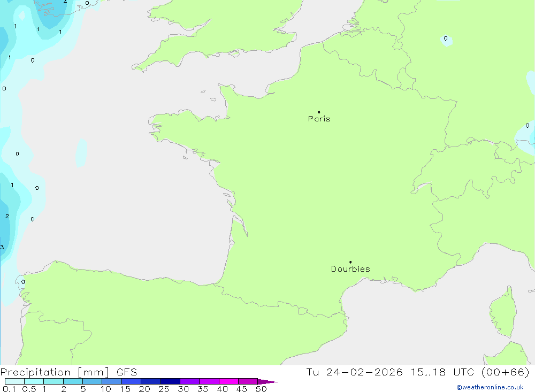The width and height of the screenshot is (535, 392).
Task: Click the Dourbies city label
Action: click(350, 269)
